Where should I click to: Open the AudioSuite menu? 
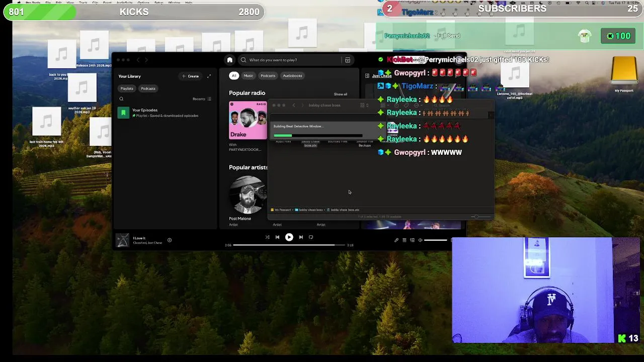(x=124, y=3)
